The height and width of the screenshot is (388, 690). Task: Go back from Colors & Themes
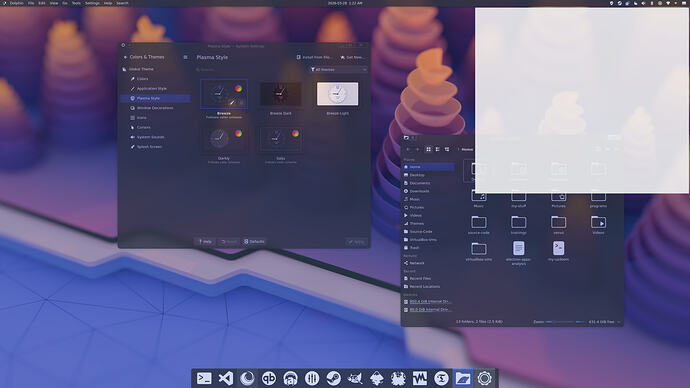click(x=125, y=57)
